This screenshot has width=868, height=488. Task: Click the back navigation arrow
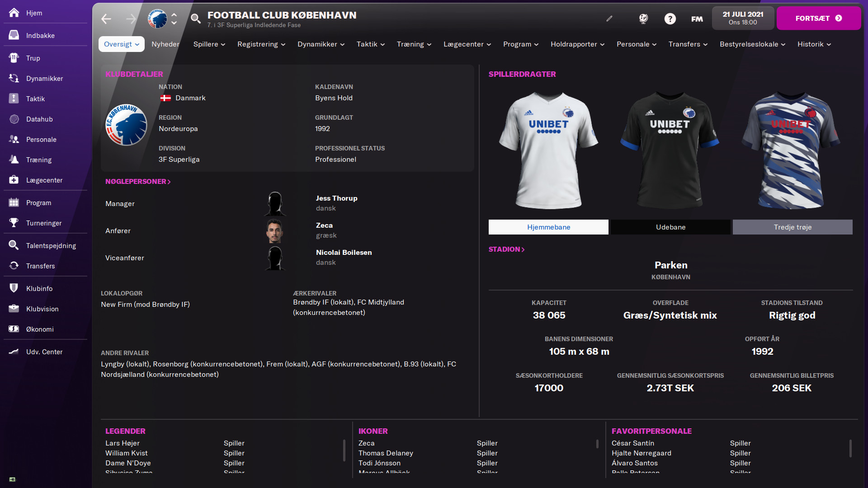[x=106, y=19]
